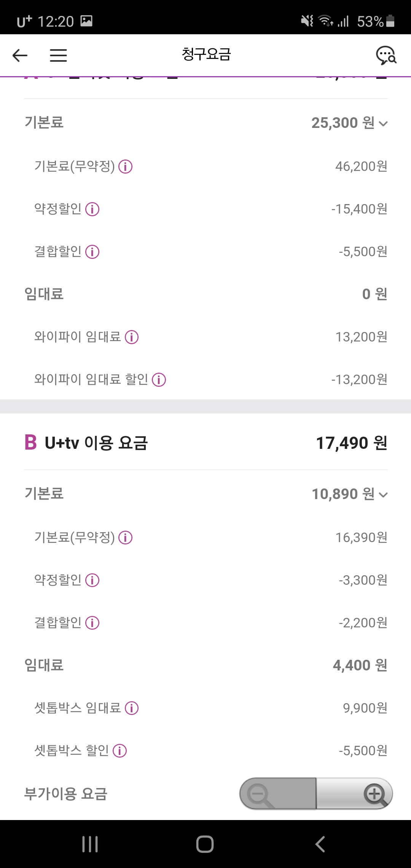
Task: Zoom in with the magnifier plus button
Action: tap(375, 794)
